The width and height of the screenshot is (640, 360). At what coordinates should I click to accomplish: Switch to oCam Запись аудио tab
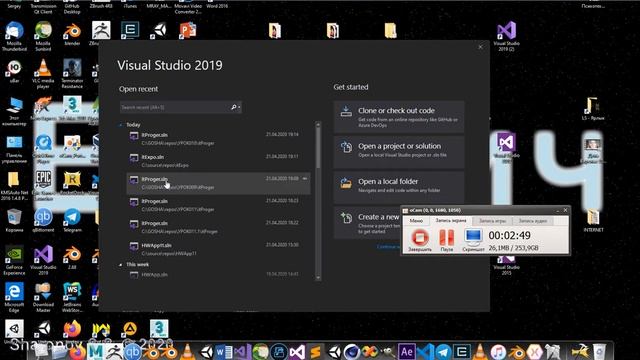533,221
